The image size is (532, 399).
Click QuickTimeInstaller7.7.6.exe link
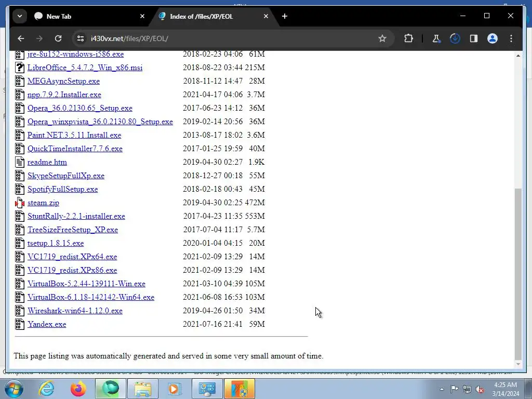point(75,149)
